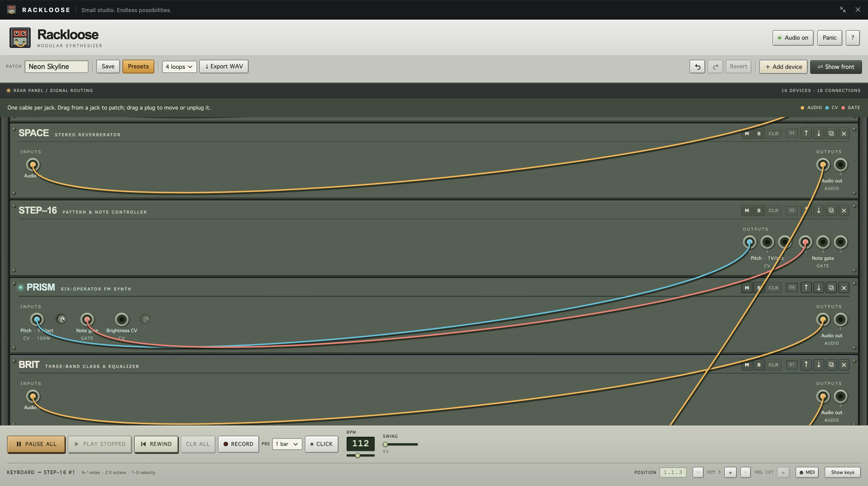Viewport: 868px width, 486px height.
Task: Adjust the Swing slider
Action: (x=400, y=445)
